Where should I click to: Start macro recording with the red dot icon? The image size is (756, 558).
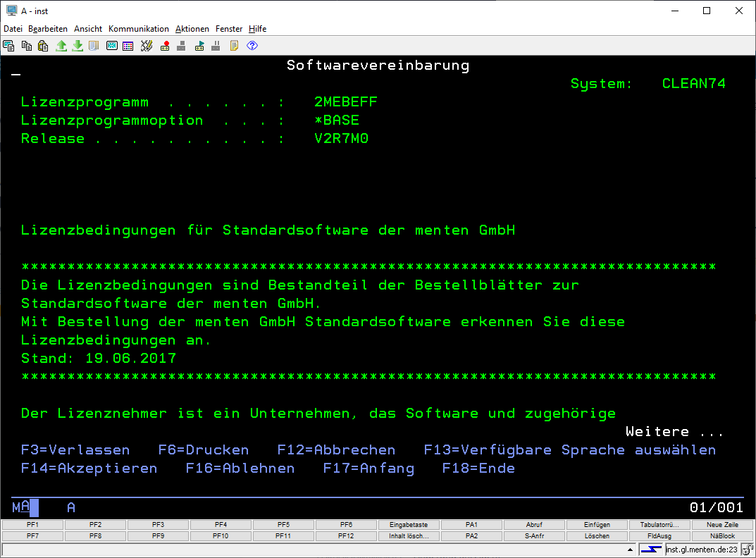pos(165,46)
